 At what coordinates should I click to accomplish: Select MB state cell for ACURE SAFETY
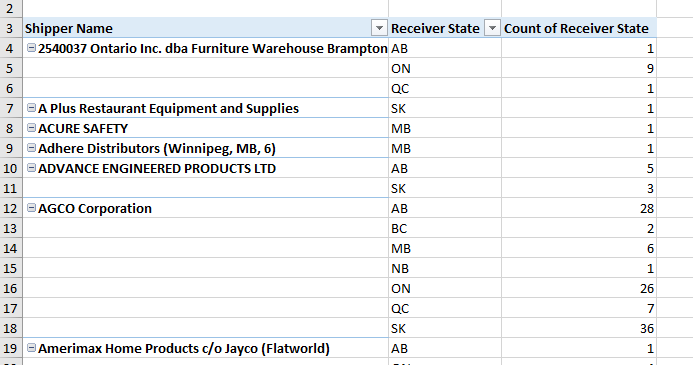coord(445,128)
